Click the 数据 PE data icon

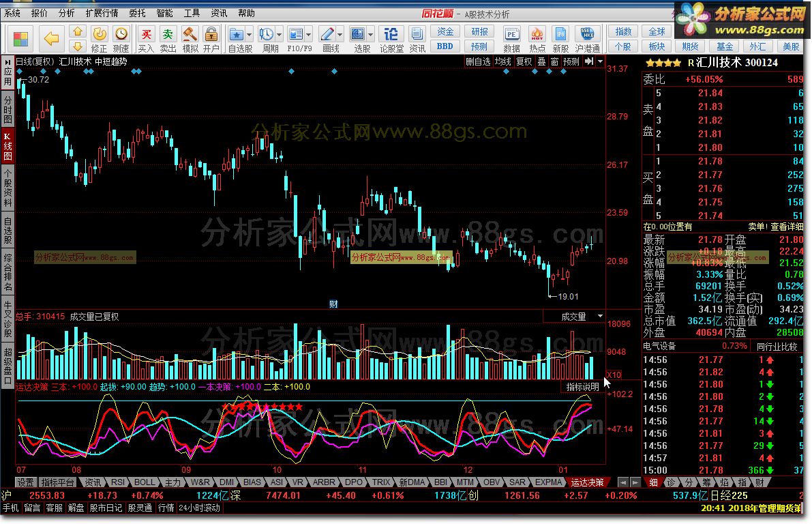pyautogui.click(x=511, y=40)
